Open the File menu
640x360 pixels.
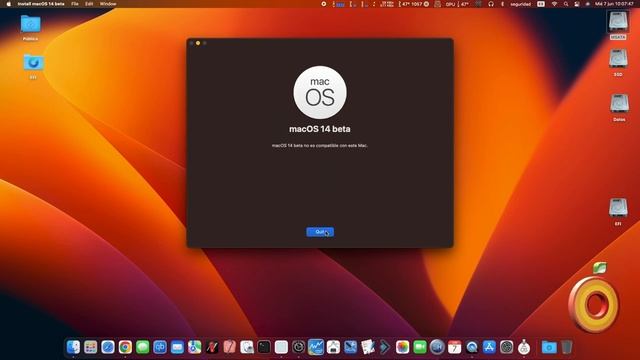pyautogui.click(x=75, y=4)
